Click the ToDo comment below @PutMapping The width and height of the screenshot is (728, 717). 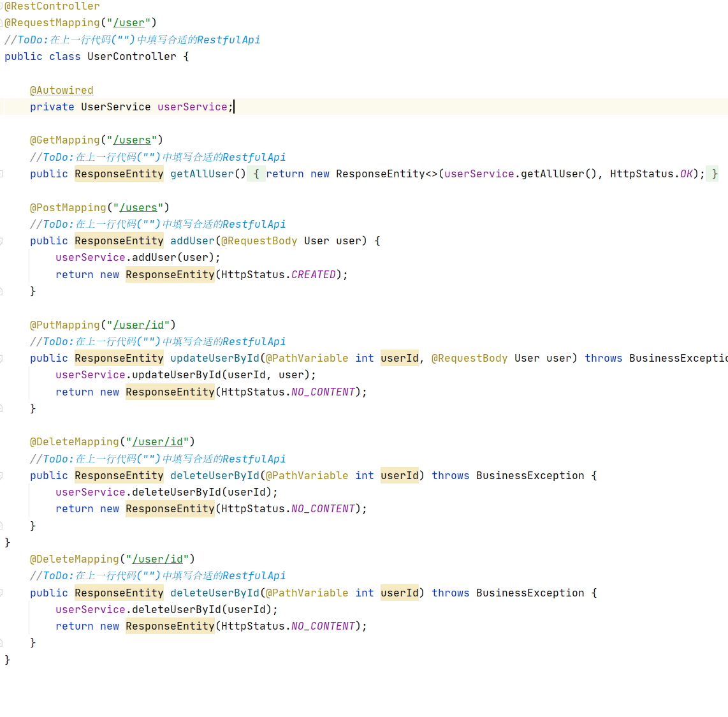pyautogui.click(x=158, y=341)
